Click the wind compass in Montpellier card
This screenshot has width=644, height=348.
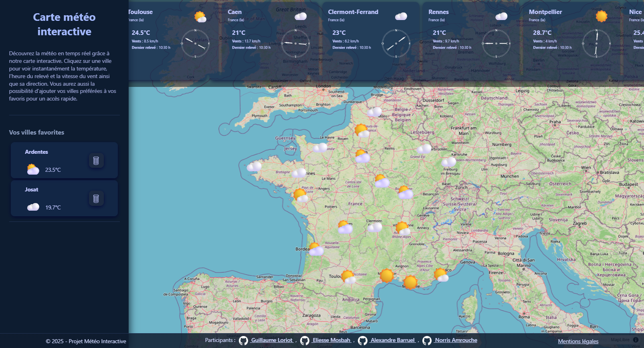click(x=596, y=43)
